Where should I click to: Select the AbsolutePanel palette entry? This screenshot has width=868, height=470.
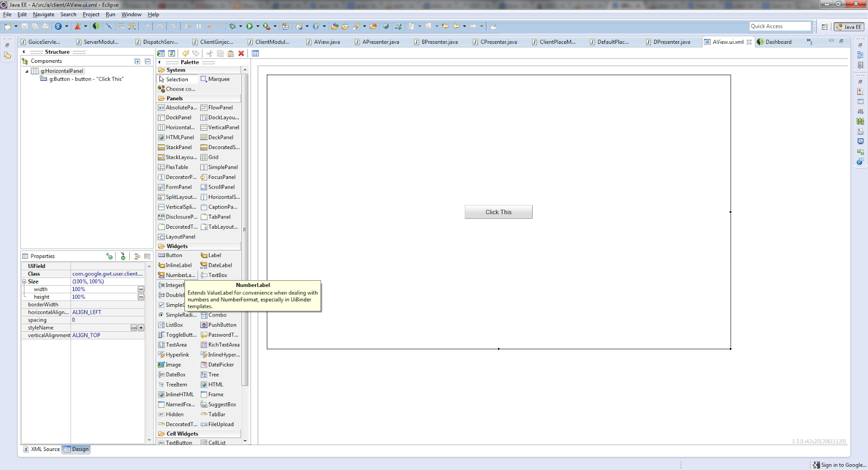(x=177, y=108)
